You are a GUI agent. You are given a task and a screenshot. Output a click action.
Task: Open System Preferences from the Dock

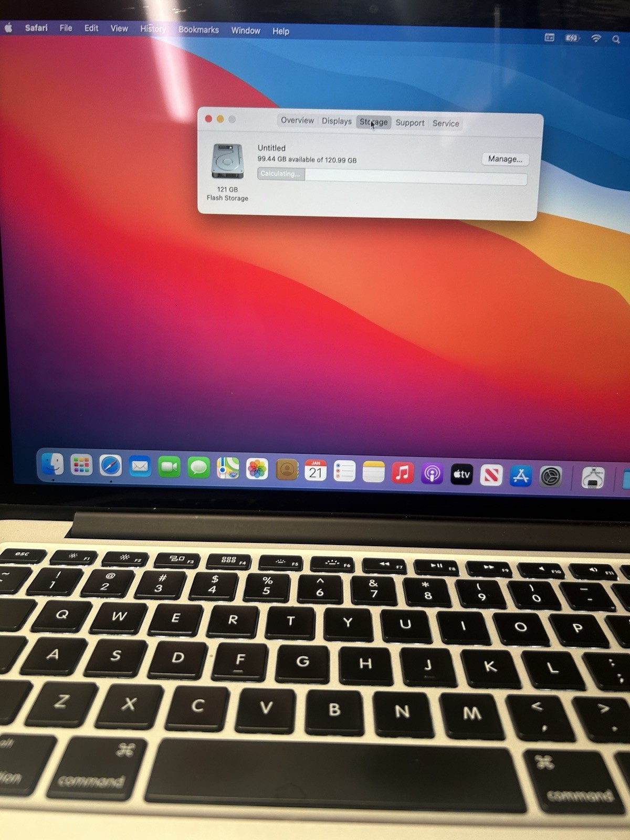click(550, 477)
